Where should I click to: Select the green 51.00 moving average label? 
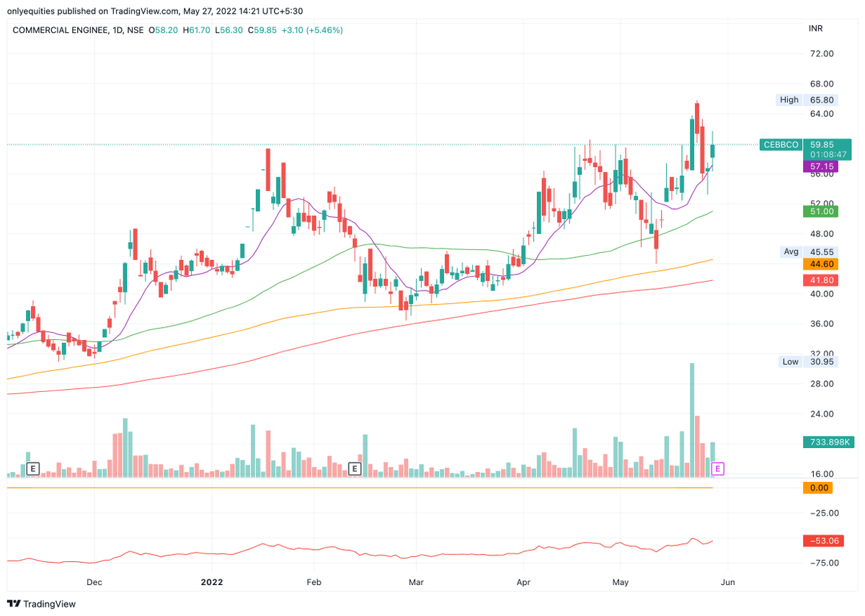click(x=820, y=212)
